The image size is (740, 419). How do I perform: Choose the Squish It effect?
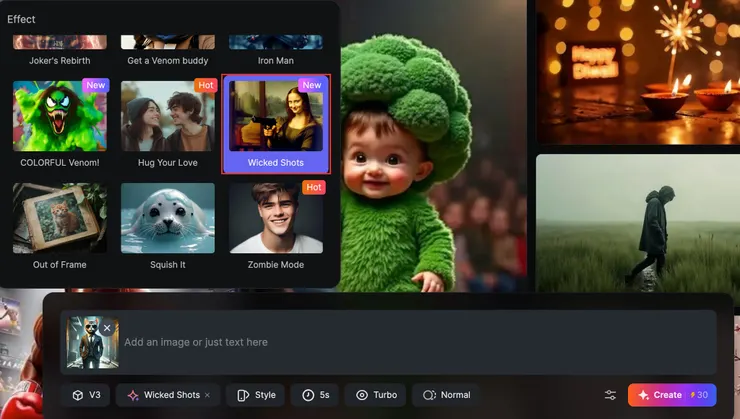pyautogui.click(x=168, y=226)
